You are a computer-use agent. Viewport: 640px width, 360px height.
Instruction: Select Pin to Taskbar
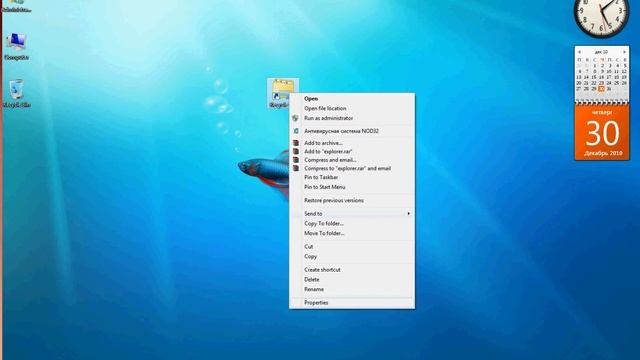pos(352,177)
